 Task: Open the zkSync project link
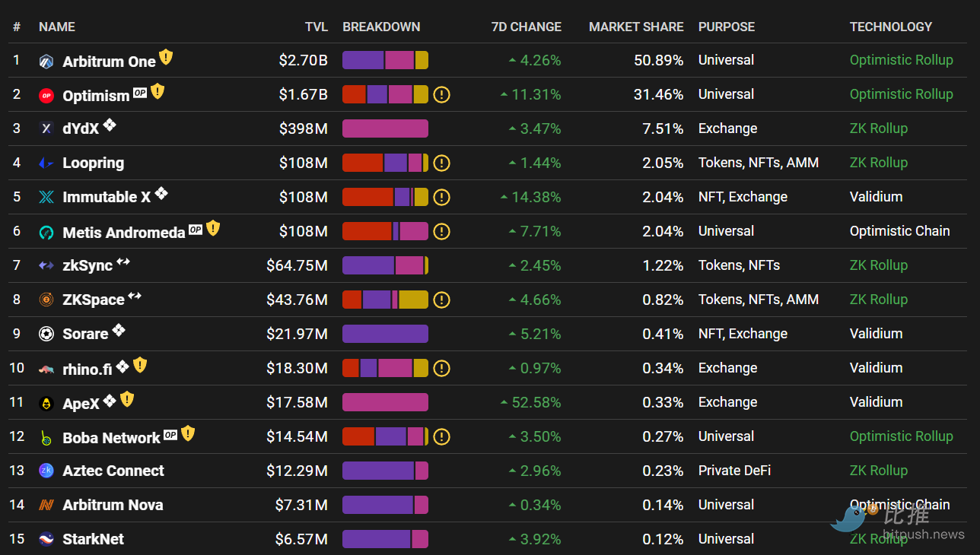[x=87, y=266]
